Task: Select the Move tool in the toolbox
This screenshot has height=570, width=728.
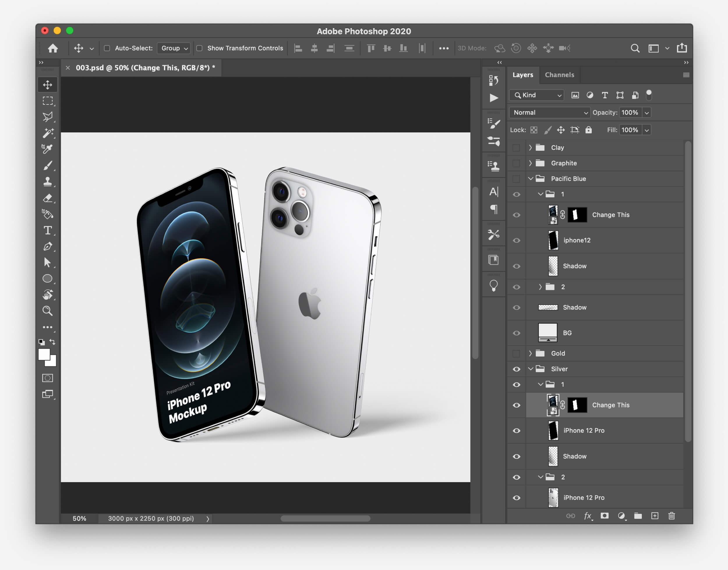Action: tap(47, 85)
